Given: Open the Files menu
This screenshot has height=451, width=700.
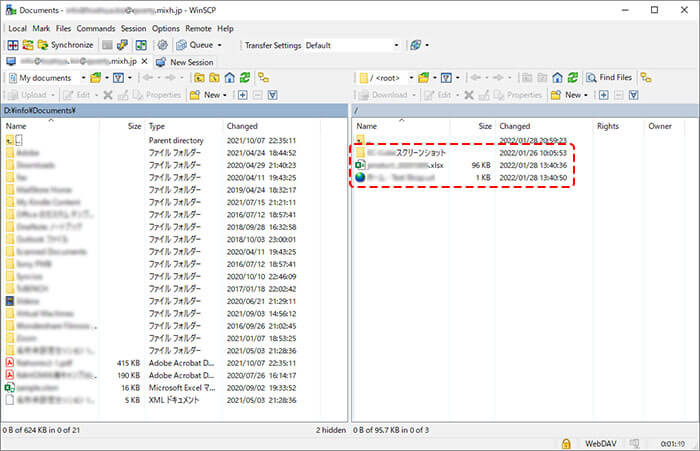Looking at the screenshot, I should 63,29.
